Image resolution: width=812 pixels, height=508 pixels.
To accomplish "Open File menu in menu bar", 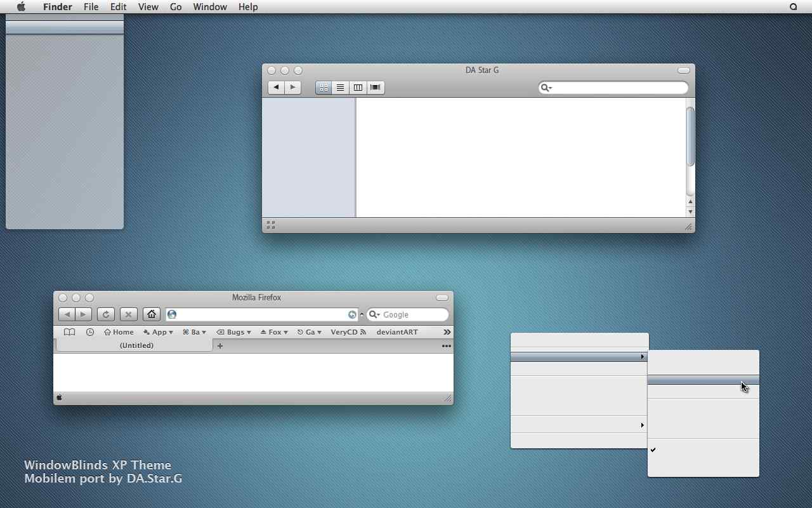I will pyautogui.click(x=91, y=7).
